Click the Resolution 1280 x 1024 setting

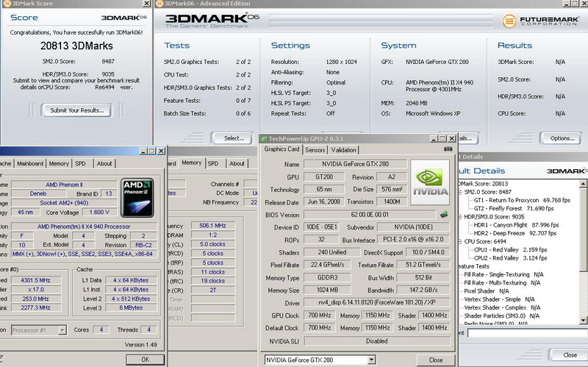click(x=341, y=62)
